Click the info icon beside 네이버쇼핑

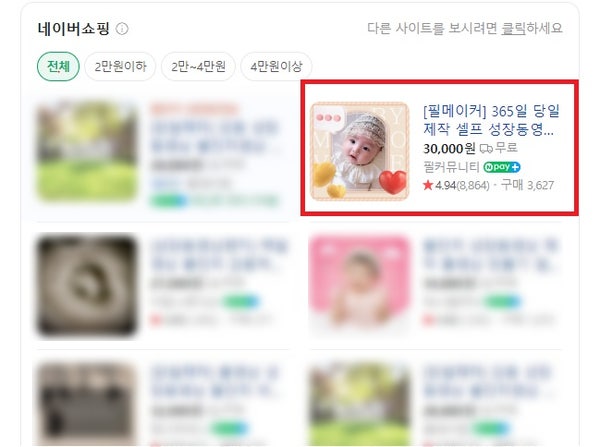click(122, 29)
